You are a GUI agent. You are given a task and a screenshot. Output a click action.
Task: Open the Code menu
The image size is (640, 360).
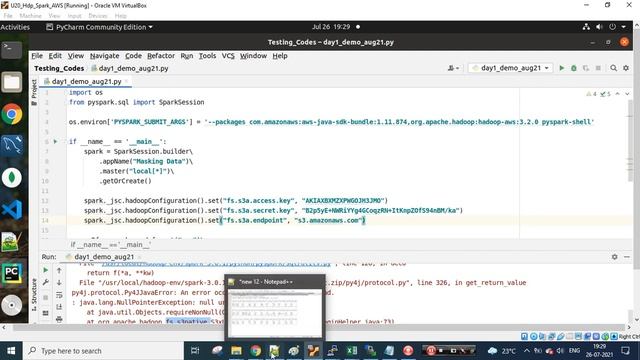coord(133,56)
